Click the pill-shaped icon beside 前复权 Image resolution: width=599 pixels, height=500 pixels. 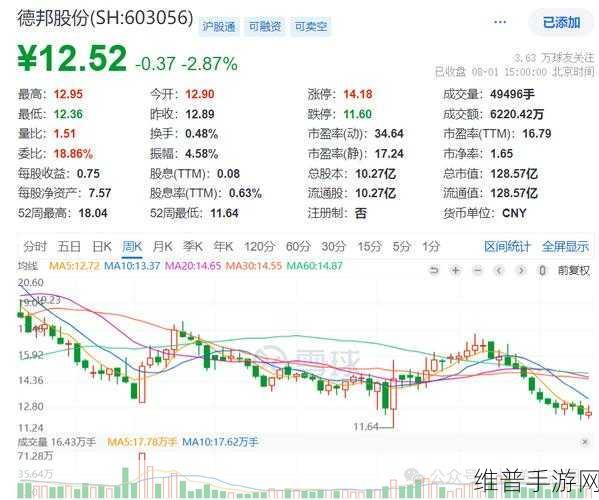542,270
